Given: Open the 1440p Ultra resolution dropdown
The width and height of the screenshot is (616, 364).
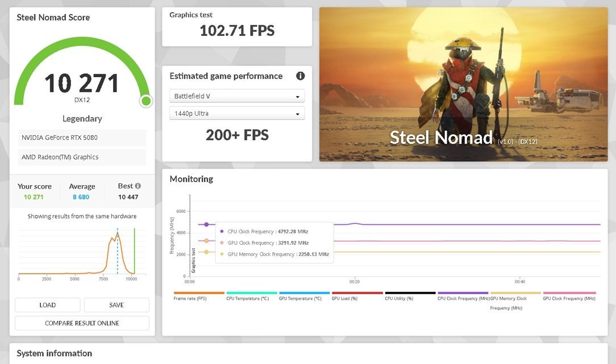Looking at the screenshot, I should click(237, 114).
